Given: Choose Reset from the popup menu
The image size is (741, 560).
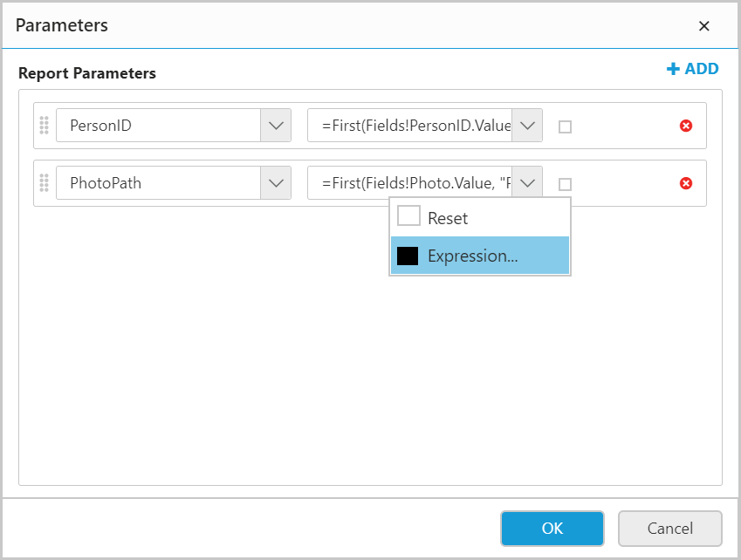Looking at the screenshot, I should [x=448, y=218].
